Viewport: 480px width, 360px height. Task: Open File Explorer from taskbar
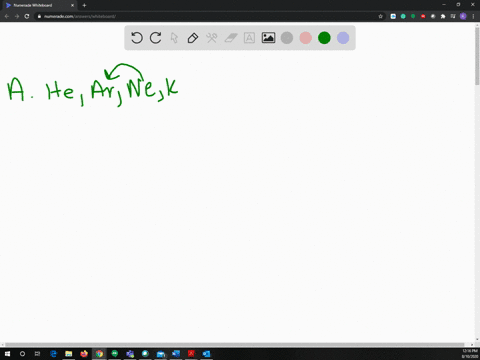69,354
